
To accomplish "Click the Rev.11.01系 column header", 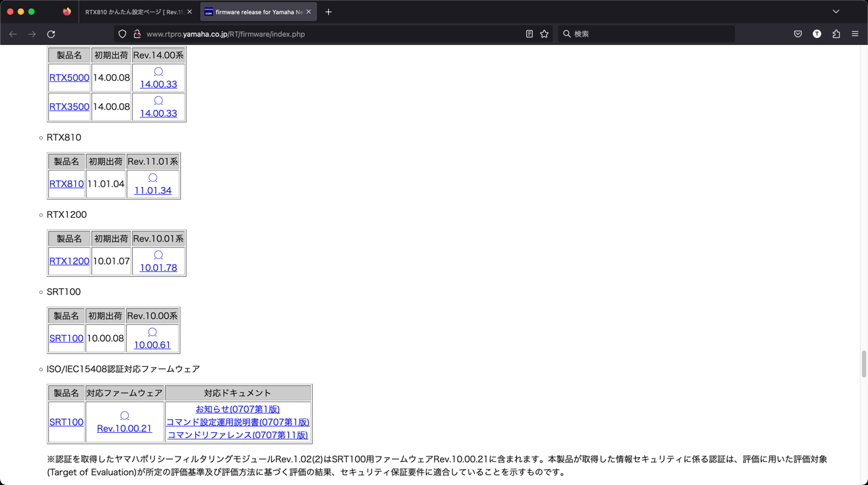I will [153, 161].
